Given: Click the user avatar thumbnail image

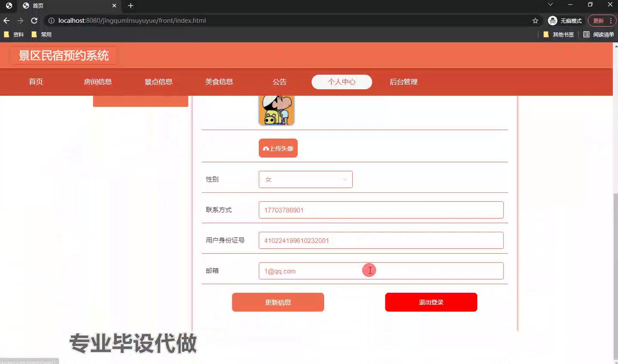Looking at the screenshot, I should click(276, 111).
